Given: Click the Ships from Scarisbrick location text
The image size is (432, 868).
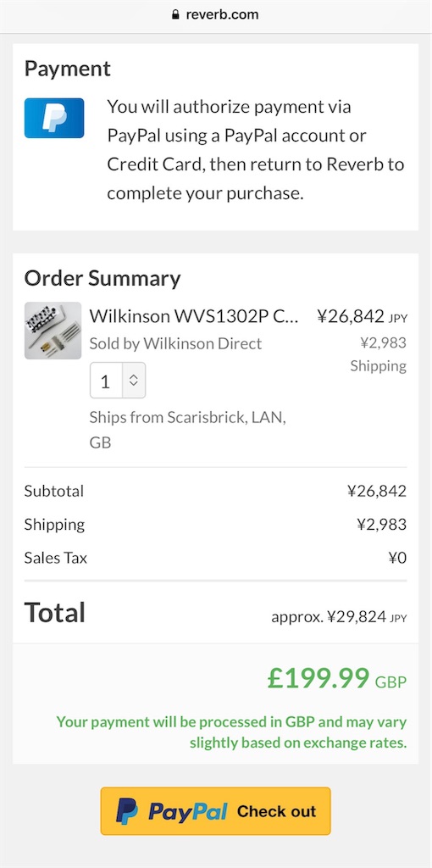Looking at the screenshot, I should click(188, 430).
